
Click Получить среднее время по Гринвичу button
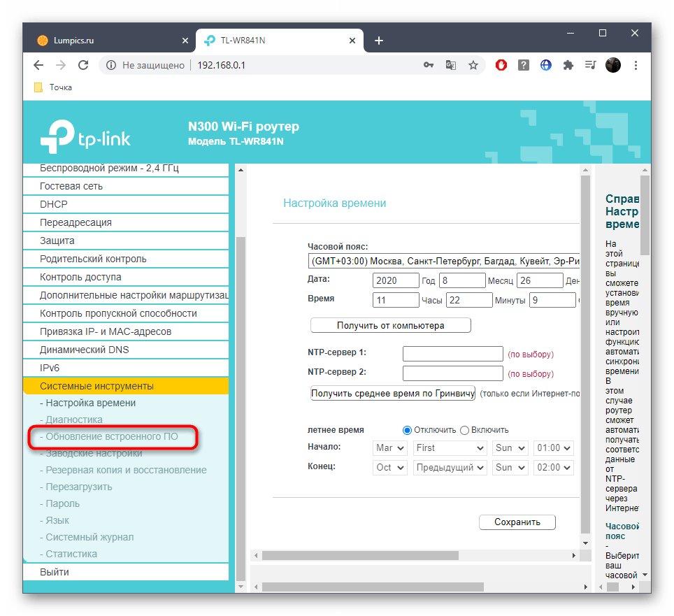point(393,394)
